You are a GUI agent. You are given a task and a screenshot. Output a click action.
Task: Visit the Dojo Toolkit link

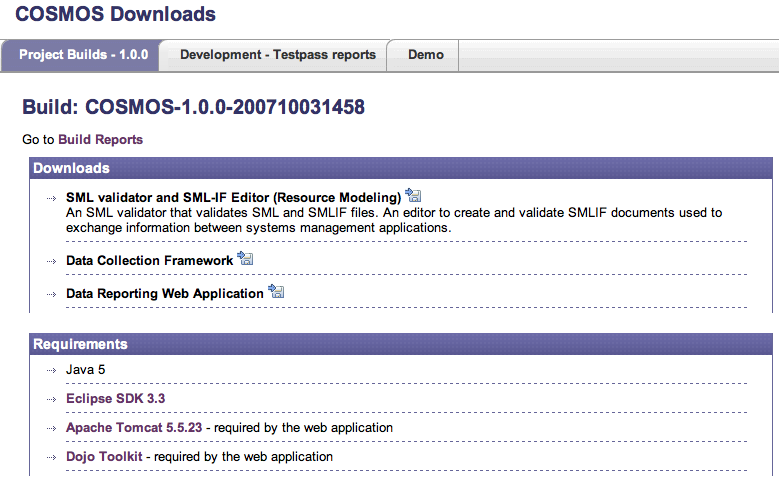[x=104, y=456]
